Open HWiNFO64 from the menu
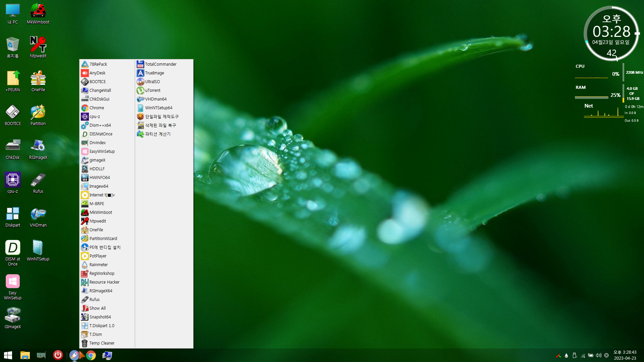Screen dimensions: 644x362 tap(107, 177)
